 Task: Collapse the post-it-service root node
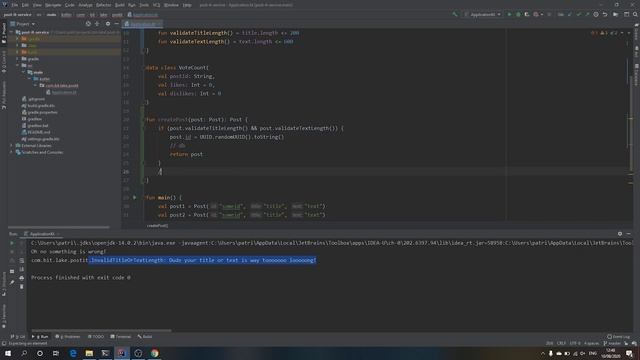coord(12,32)
